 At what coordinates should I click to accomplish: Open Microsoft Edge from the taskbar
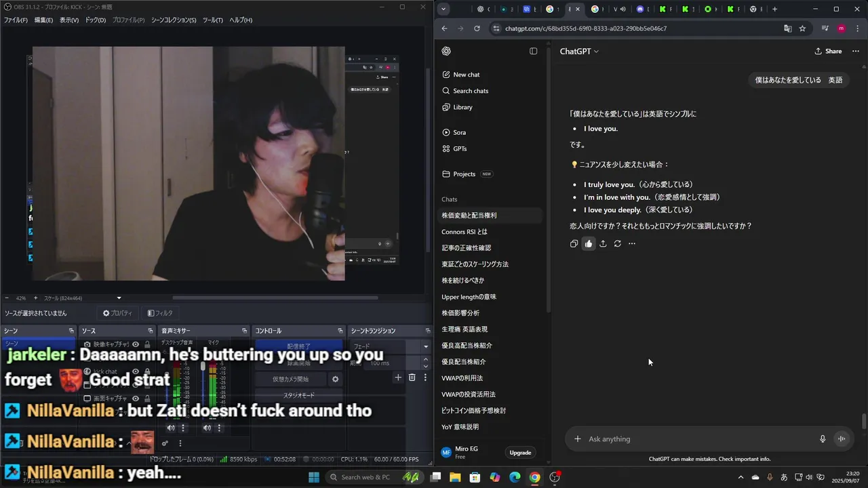click(x=515, y=477)
